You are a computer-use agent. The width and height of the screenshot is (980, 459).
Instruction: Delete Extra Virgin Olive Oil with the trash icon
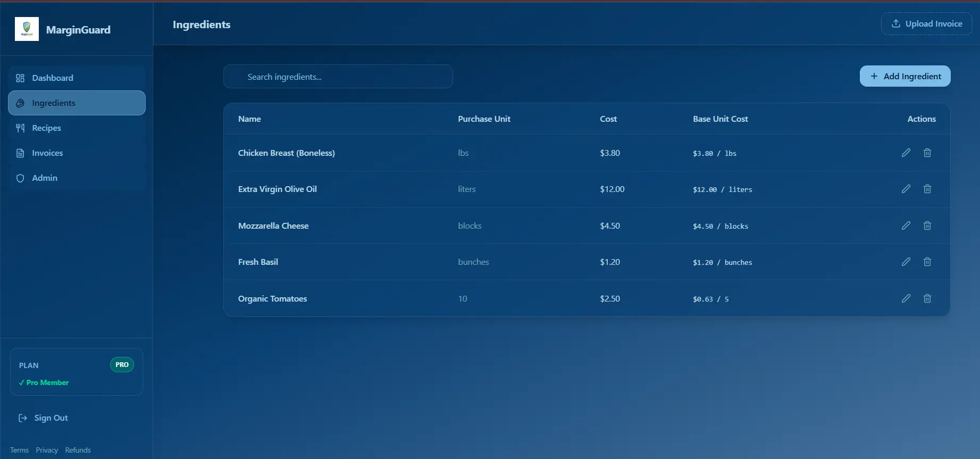coord(927,189)
